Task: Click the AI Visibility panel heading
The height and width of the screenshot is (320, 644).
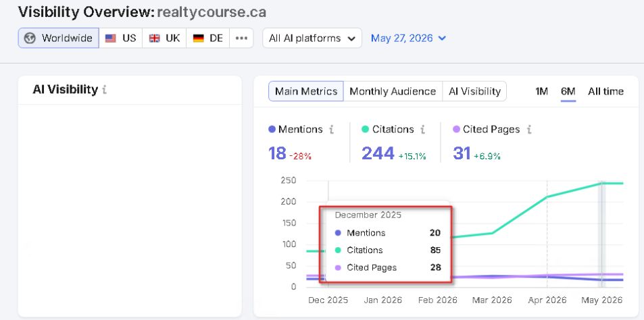Action: 66,89
